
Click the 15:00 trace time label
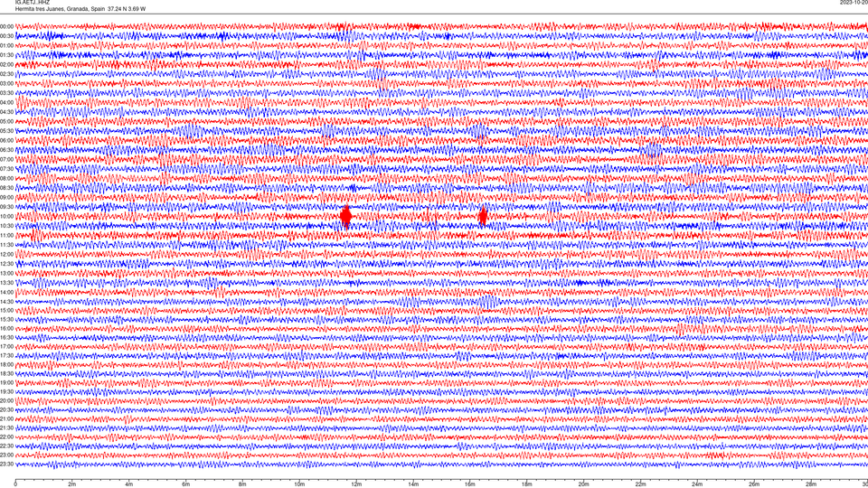tap(6, 310)
